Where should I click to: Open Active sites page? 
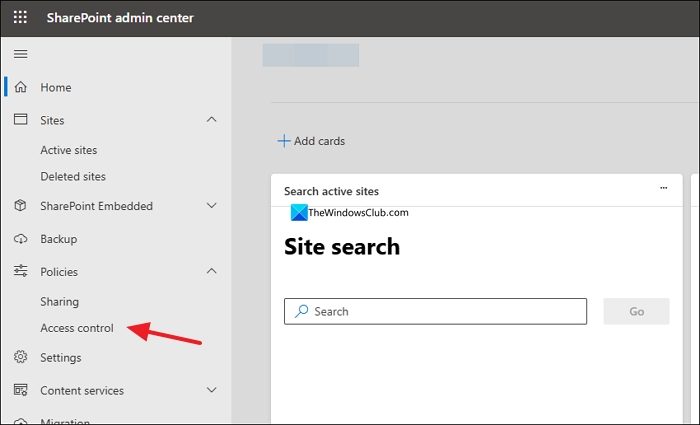(69, 150)
